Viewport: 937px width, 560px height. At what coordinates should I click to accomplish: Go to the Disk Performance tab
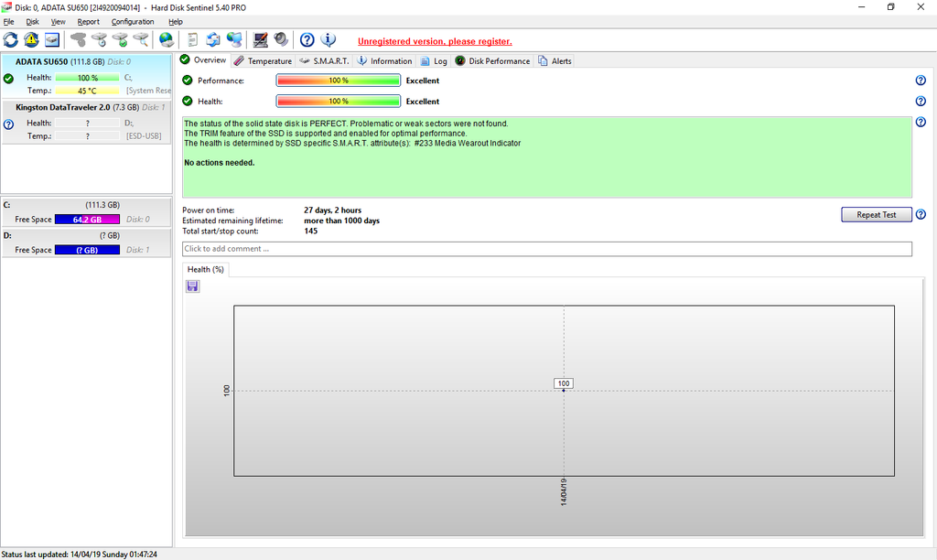(493, 61)
